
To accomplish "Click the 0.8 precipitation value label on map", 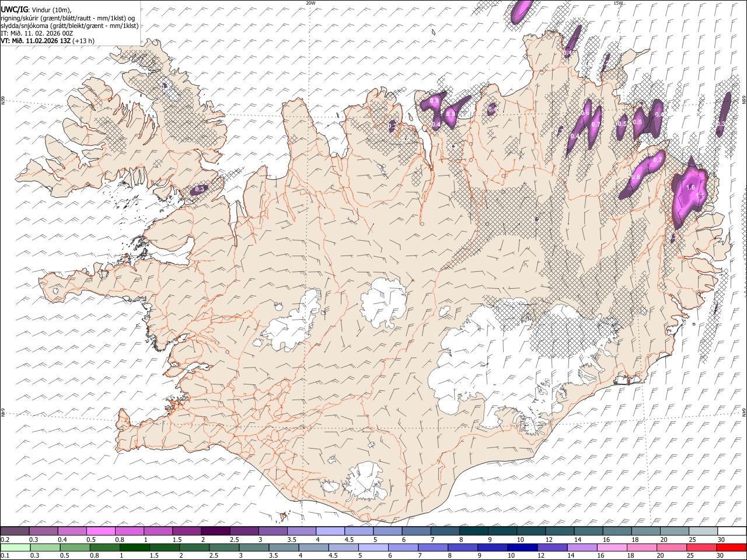I will coord(636,177).
